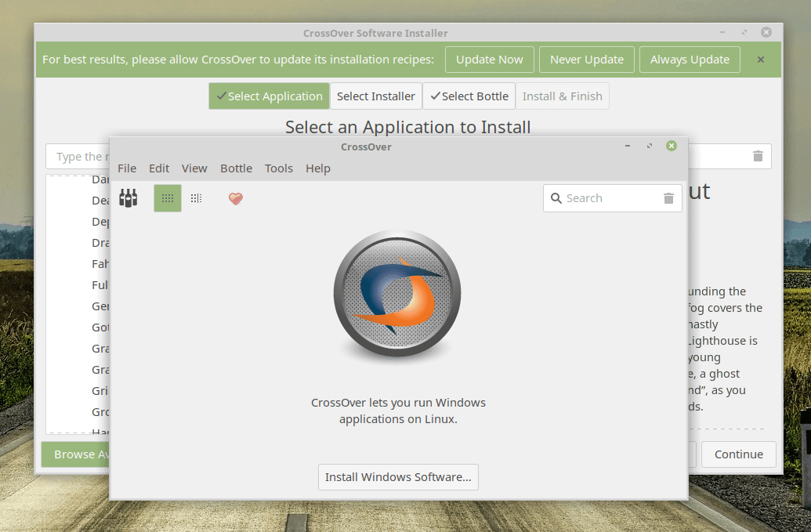
Task: Close the CrossOver Software Installer window
Action: (x=766, y=32)
